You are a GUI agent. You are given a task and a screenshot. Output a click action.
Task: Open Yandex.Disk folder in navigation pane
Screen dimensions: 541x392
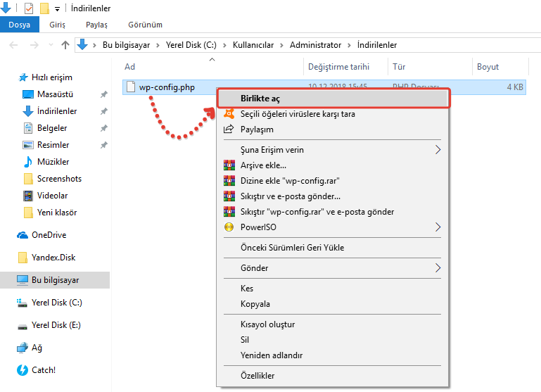52,258
